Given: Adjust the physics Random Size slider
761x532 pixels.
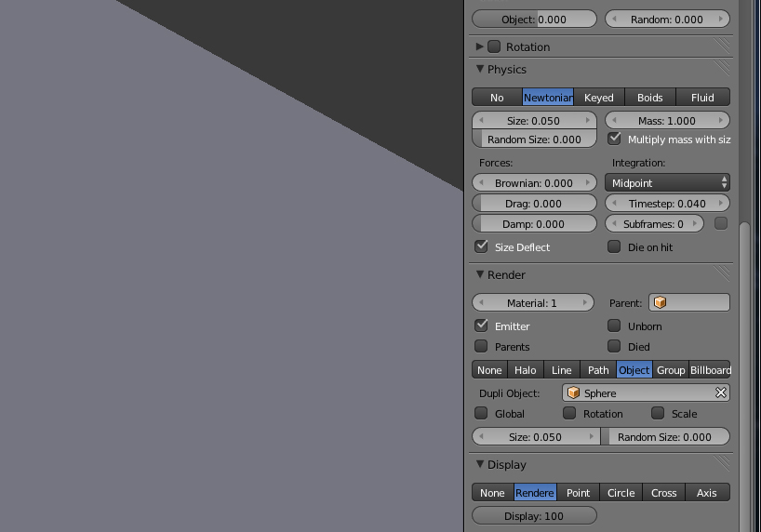Looking at the screenshot, I should [x=534, y=139].
